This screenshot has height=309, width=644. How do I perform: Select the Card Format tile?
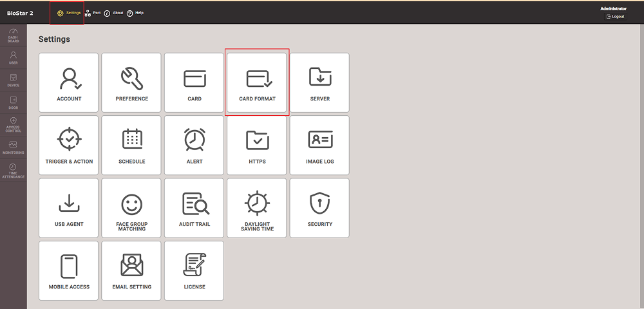click(x=257, y=82)
